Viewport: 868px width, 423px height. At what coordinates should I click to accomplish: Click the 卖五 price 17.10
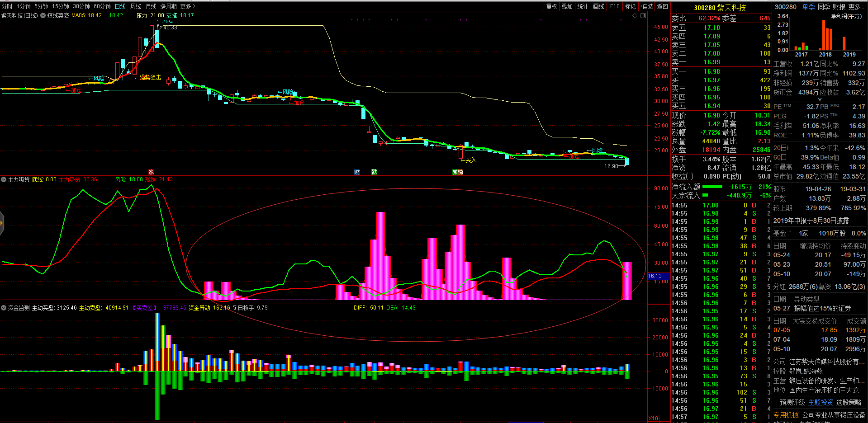(711, 28)
